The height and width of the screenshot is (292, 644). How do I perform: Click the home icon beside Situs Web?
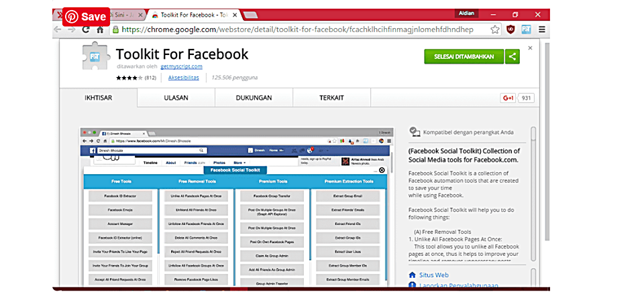click(413, 275)
